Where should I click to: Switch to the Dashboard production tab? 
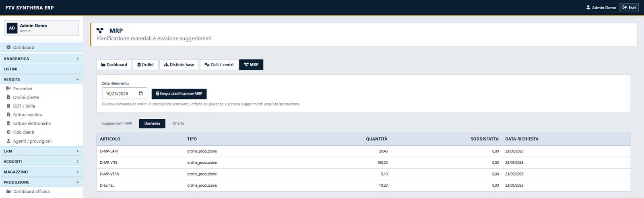pyautogui.click(x=114, y=65)
